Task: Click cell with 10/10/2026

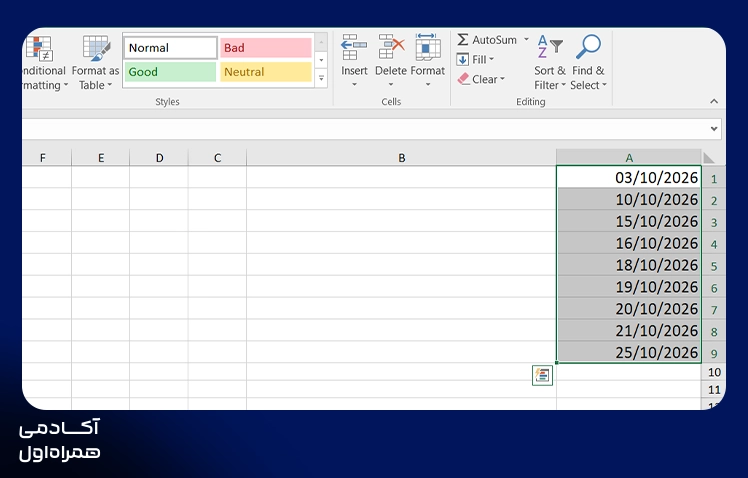Action: (629, 199)
